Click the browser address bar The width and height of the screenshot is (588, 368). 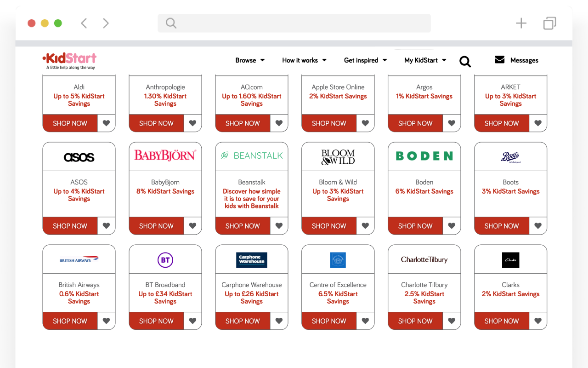(294, 23)
